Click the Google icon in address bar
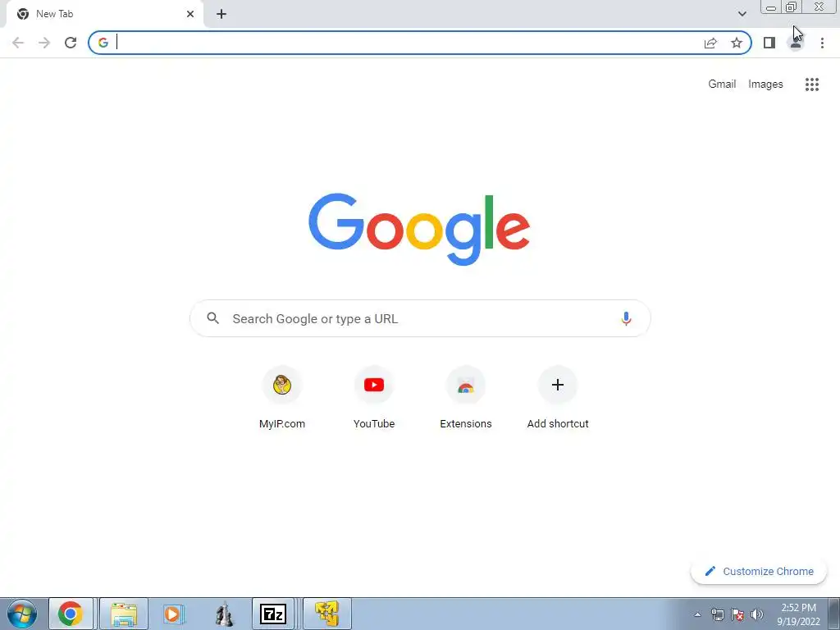Image resolution: width=840 pixels, height=630 pixels. click(x=103, y=43)
